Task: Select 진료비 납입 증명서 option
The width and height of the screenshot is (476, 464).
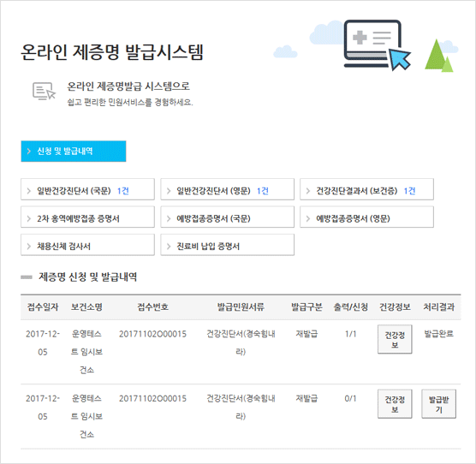Action: point(228,245)
